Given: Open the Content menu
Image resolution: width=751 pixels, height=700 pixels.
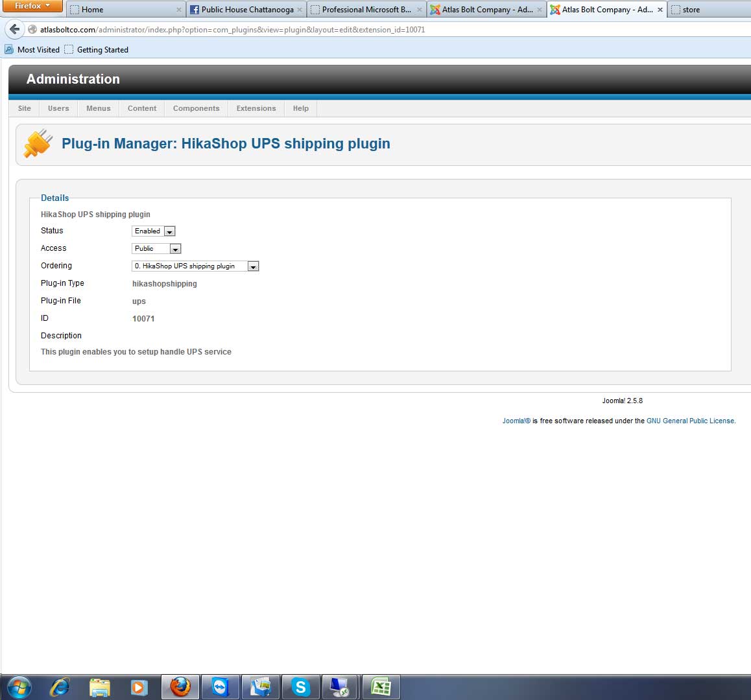Looking at the screenshot, I should tap(142, 108).
